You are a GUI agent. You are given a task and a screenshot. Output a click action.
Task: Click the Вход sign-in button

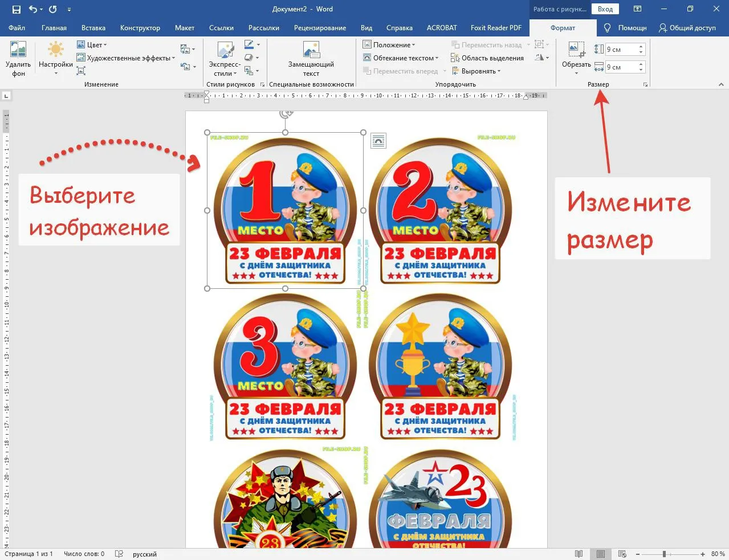(605, 9)
